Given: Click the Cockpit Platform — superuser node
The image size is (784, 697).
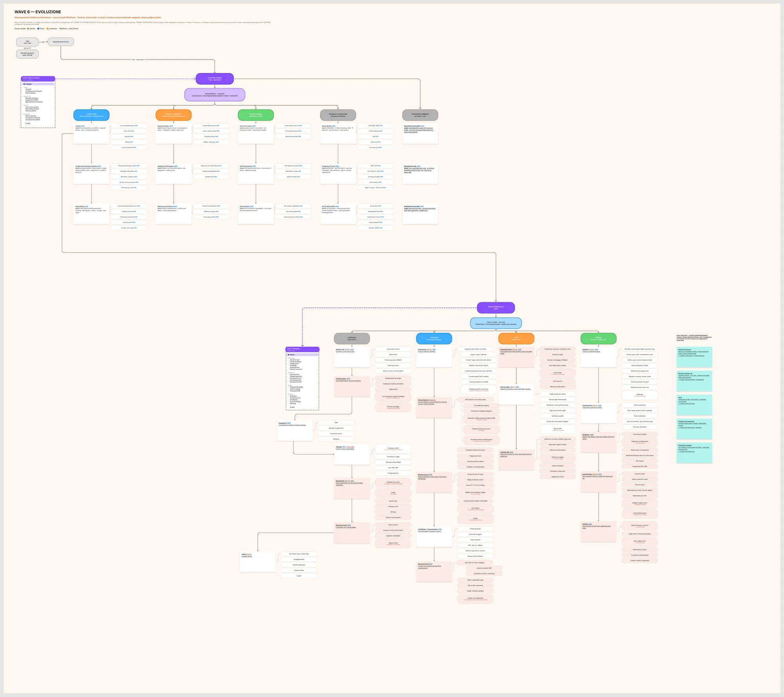Looking at the screenshot, I should pyautogui.click(x=215, y=95).
